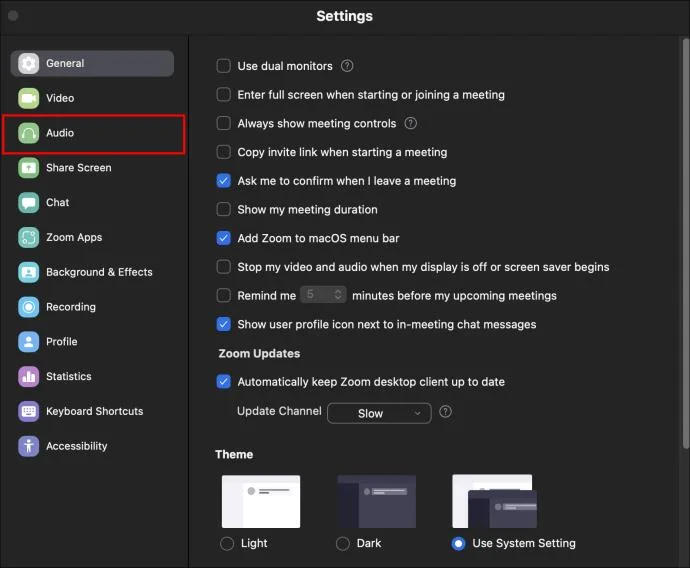Check Enter full screen when joining a meeting

(x=224, y=95)
